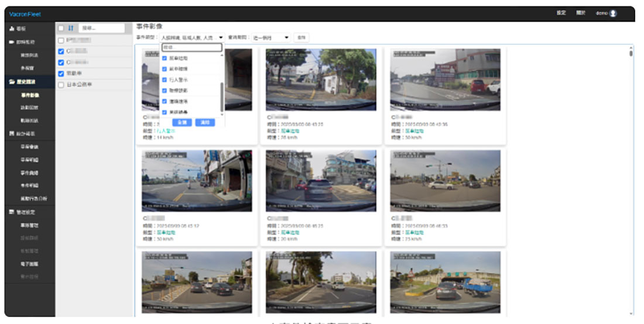Open the query period dropdown
644x324 pixels.
coord(271,37)
